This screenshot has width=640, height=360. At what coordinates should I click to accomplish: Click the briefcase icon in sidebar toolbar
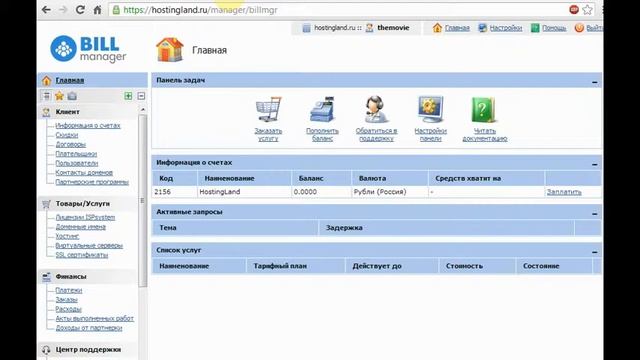pos(72,96)
